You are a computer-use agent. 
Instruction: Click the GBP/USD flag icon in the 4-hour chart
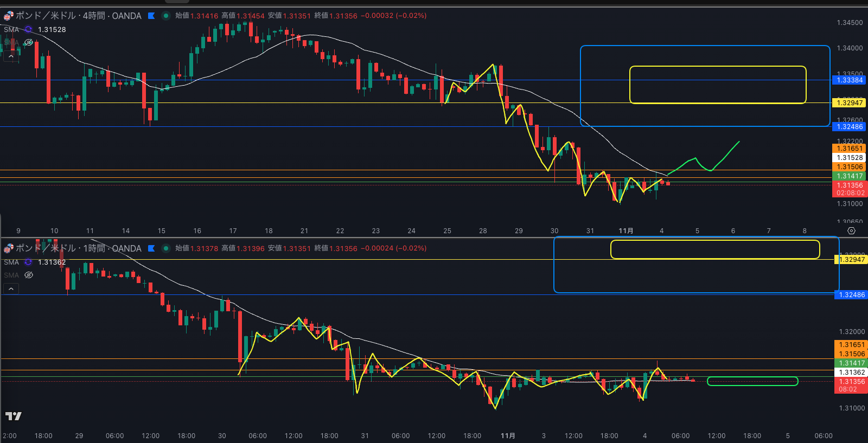[9, 16]
